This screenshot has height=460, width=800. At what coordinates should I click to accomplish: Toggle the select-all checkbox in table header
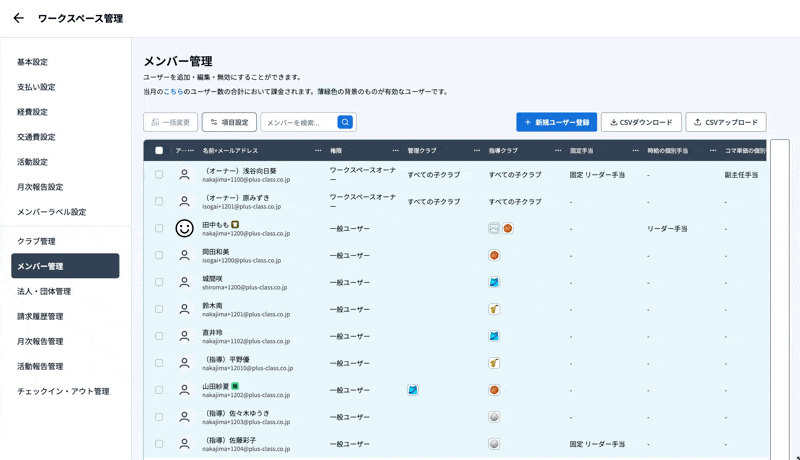159,151
